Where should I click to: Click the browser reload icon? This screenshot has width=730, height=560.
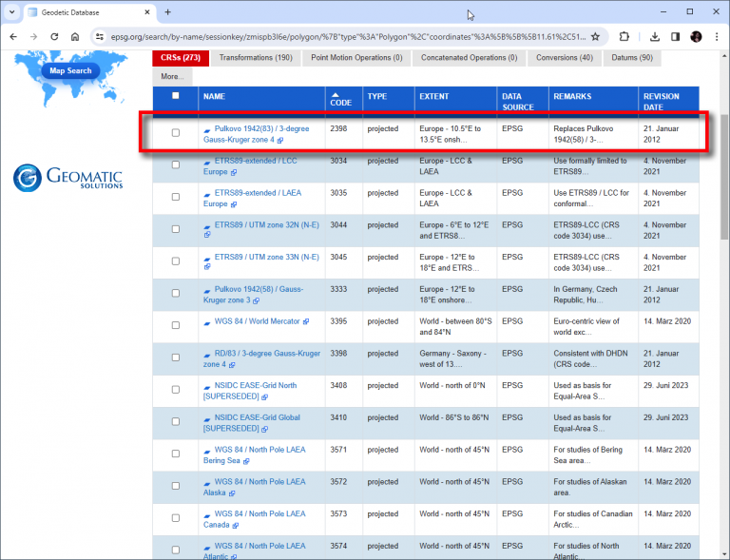coord(54,37)
